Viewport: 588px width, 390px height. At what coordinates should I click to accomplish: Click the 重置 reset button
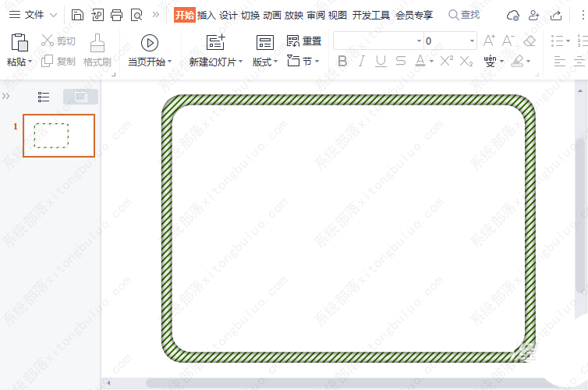point(304,41)
